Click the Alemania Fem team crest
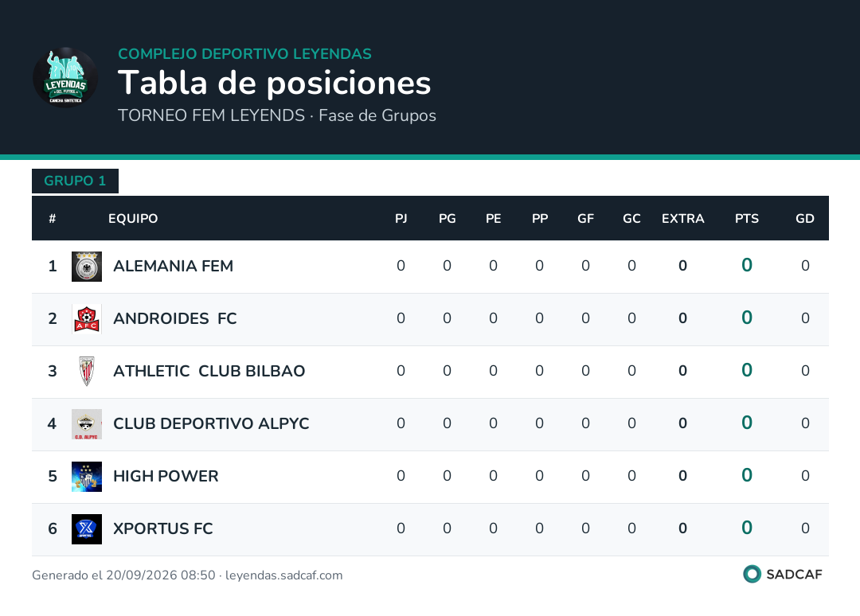Screen dimensions: 860x616 point(87,267)
